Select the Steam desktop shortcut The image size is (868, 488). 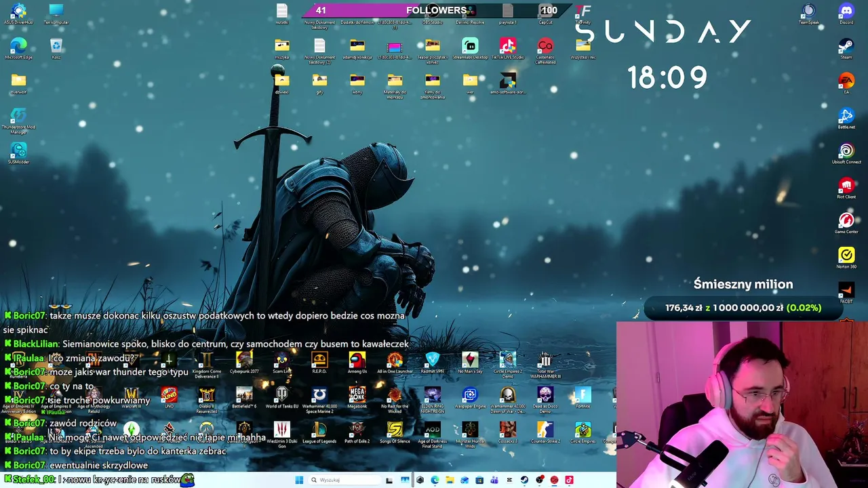coord(846,49)
